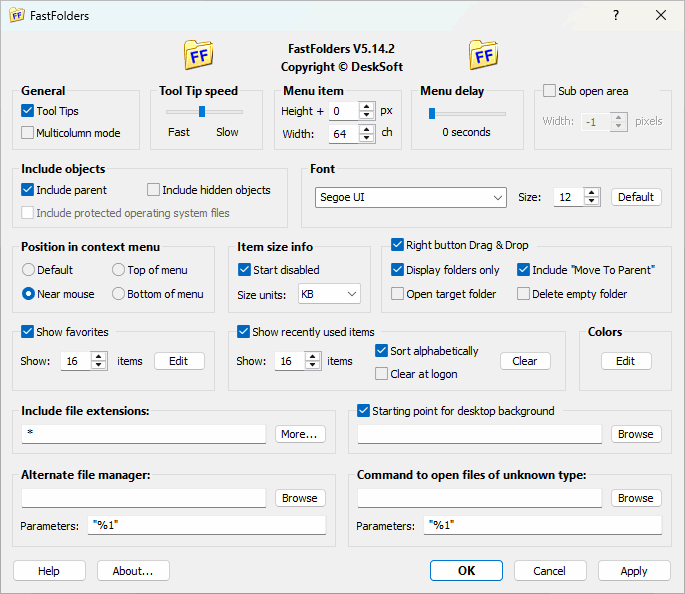The image size is (685, 594).
Task: Select Top of menu position
Action: (118, 269)
